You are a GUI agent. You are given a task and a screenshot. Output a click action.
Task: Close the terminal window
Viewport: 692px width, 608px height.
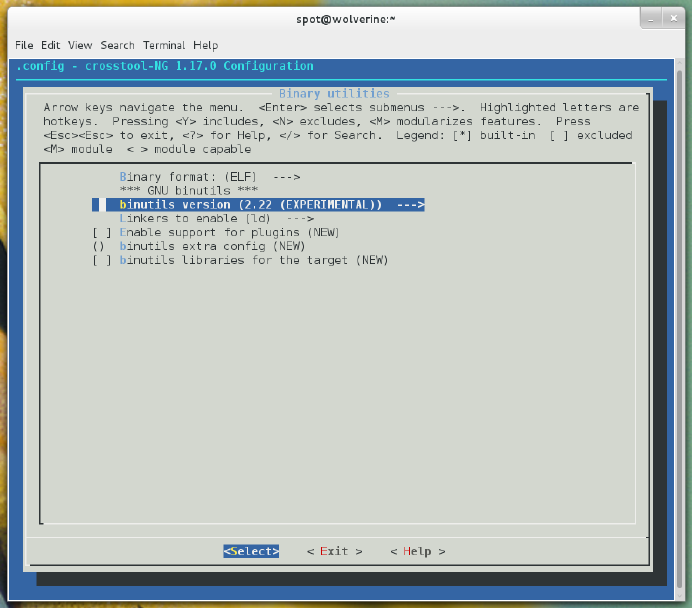click(673, 19)
